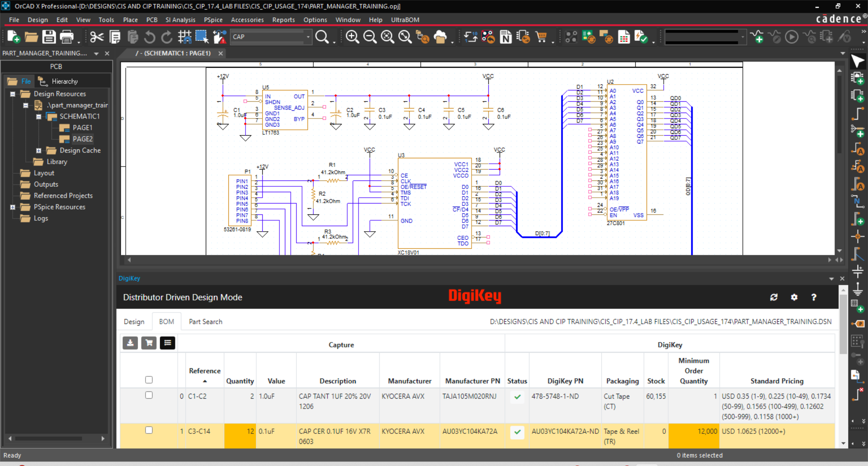Open bill of materials report icon
Viewport: 868px width, 466px height.
click(x=624, y=37)
